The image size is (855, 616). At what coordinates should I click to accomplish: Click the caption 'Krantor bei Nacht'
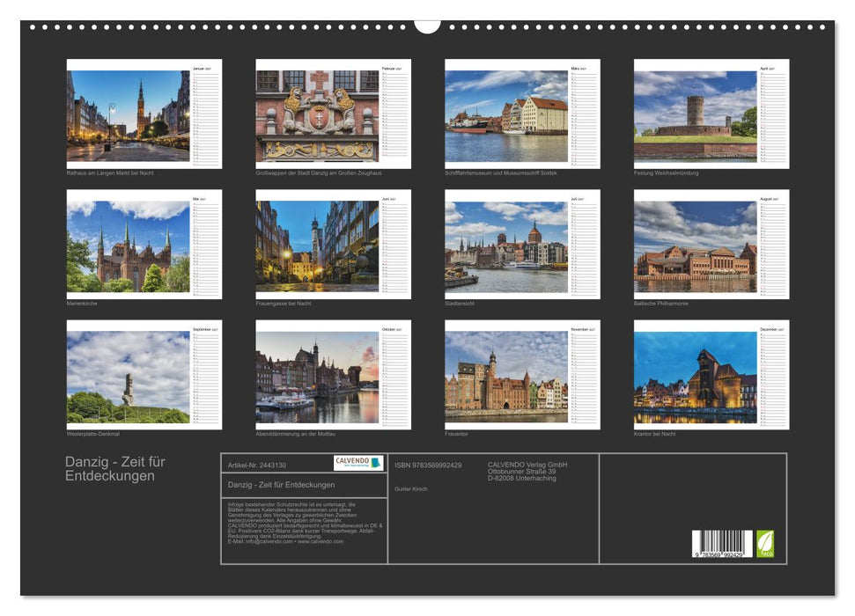(654, 434)
